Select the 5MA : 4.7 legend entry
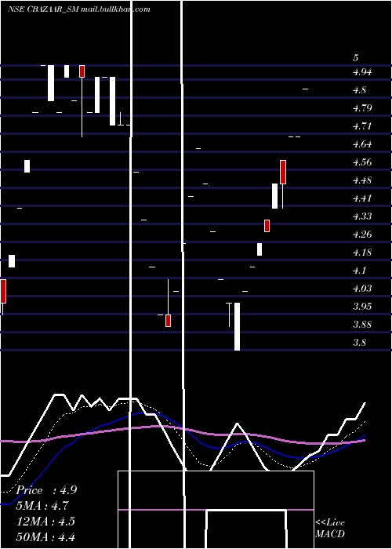The width and height of the screenshot is (392, 549). [x=42, y=506]
